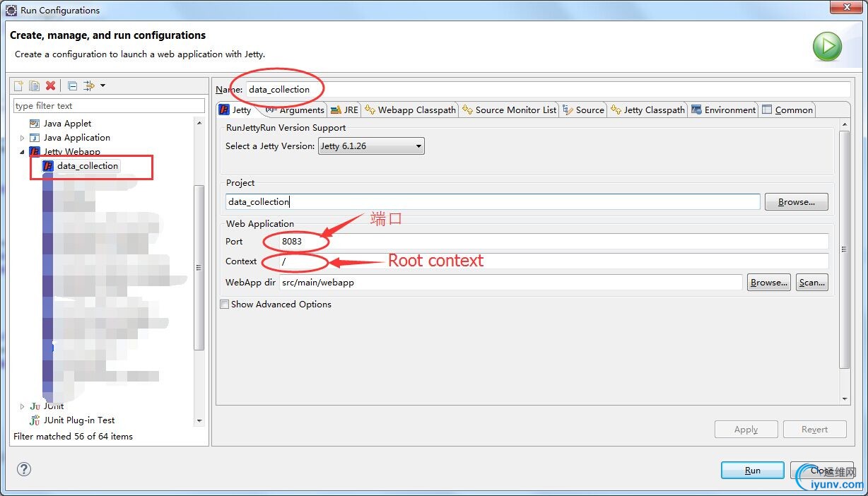Click the Duplicate configuration icon
The width and height of the screenshot is (868, 496).
click(34, 85)
